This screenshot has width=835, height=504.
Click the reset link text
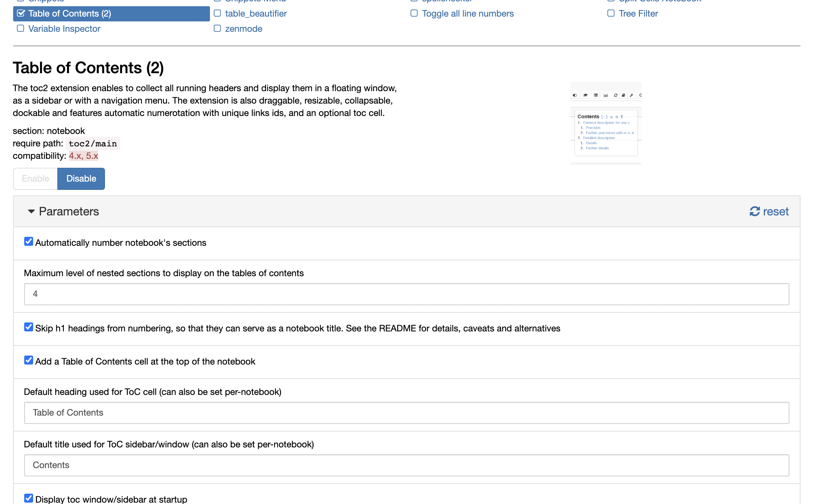point(776,211)
